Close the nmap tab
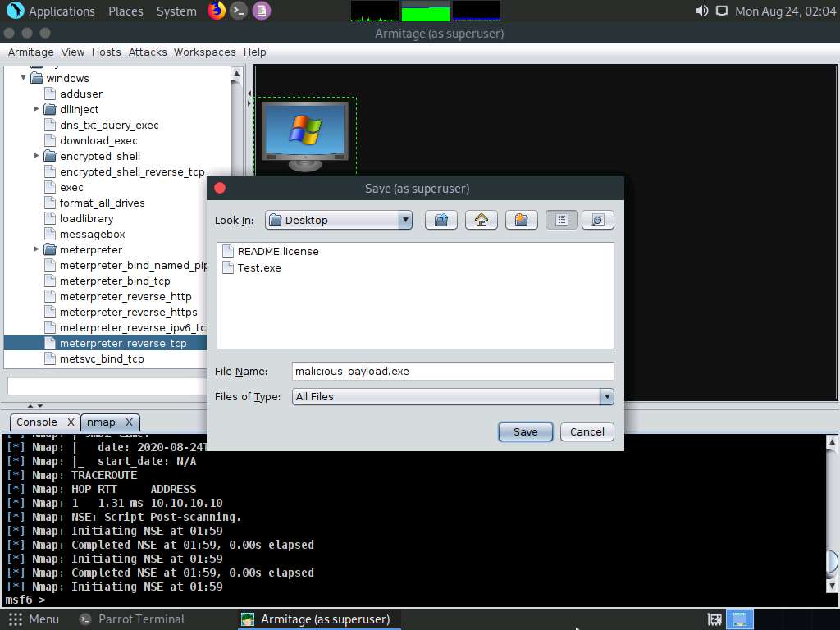 129,422
